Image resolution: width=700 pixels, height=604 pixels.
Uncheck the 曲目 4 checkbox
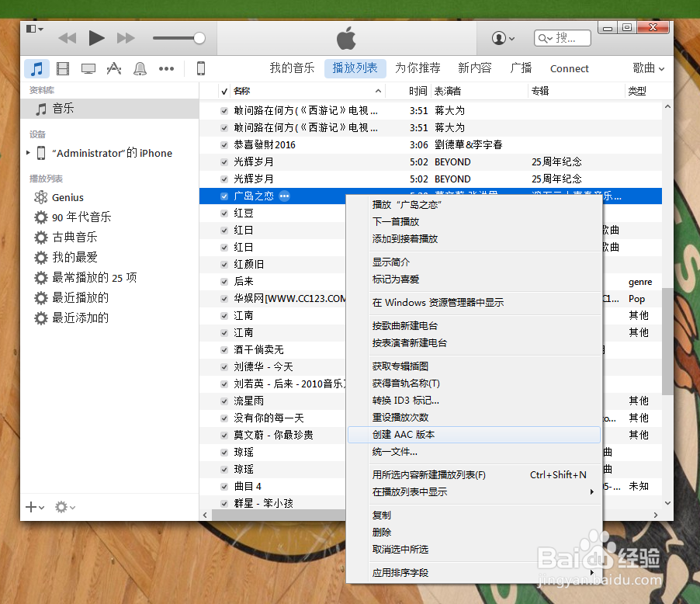224,487
